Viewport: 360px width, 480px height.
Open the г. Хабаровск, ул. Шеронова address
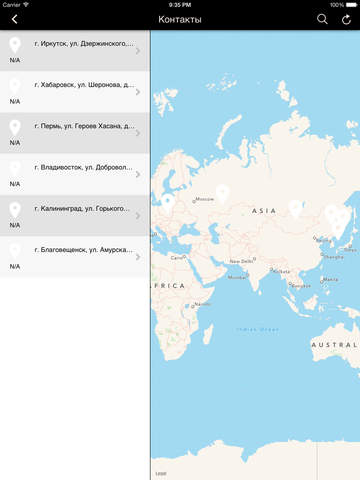(84, 85)
